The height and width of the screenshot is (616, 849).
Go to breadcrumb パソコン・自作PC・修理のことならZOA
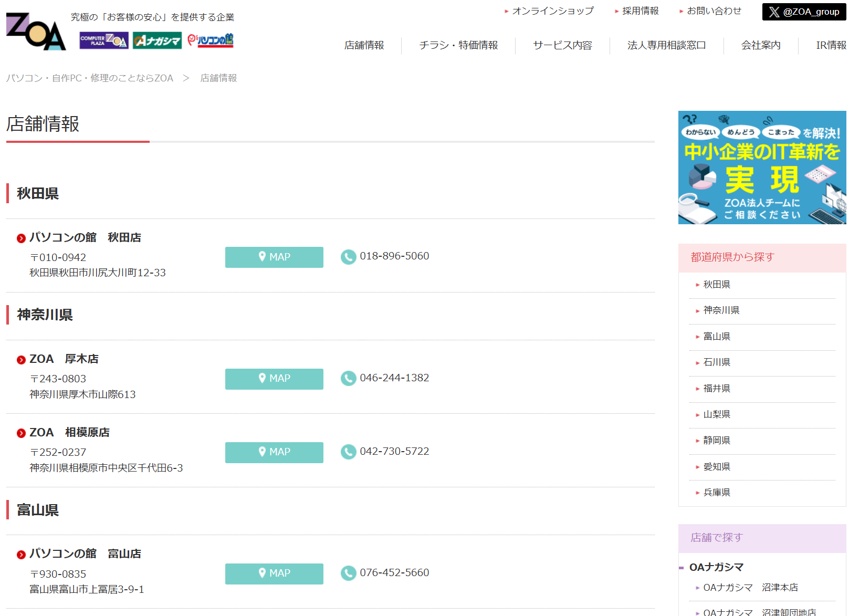pos(90,78)
